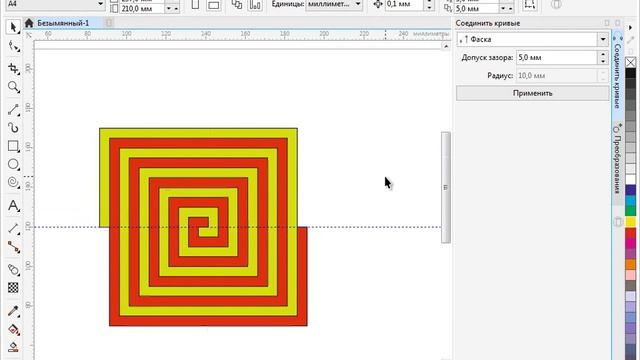Click the duplicate distance 5,0 мм field
Viewport: 640px width, 360px height.
pyautogui.click(x=476, y=8)
